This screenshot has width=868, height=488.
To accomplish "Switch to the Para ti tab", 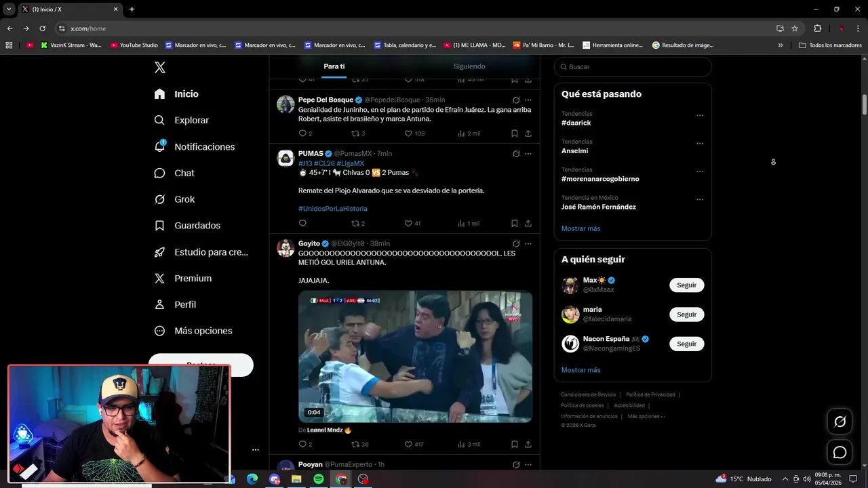I will [334, 66].
